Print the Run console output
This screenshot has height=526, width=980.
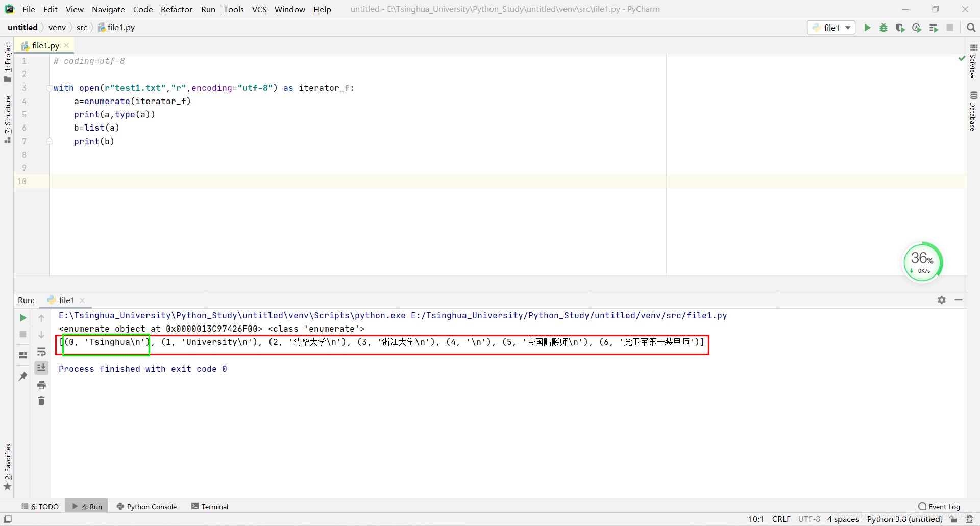[x=41, y=385]
